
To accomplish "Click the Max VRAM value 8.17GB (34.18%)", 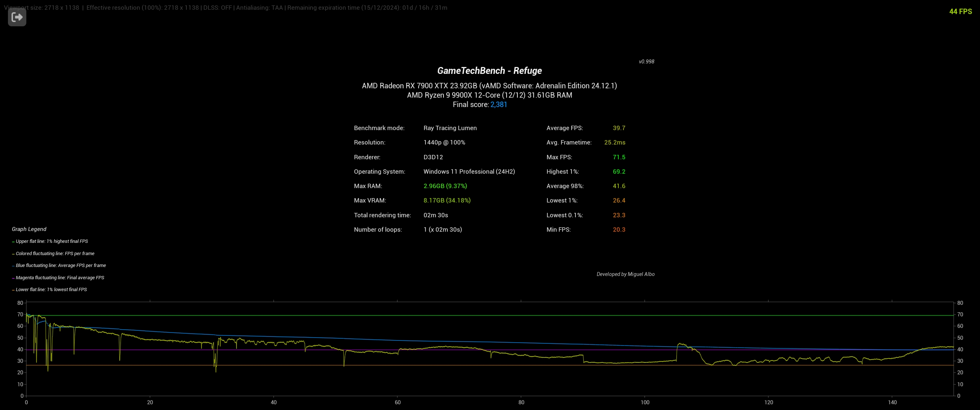I will click(447, 200).
